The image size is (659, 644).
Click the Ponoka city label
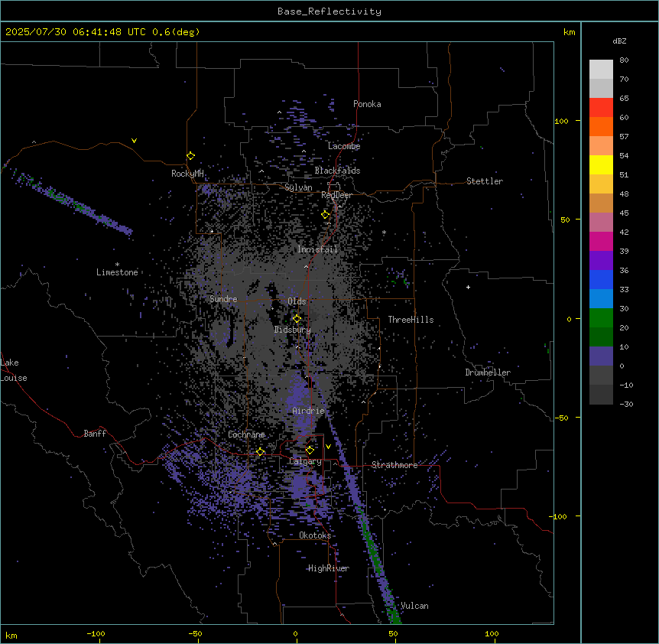(367, 104)
